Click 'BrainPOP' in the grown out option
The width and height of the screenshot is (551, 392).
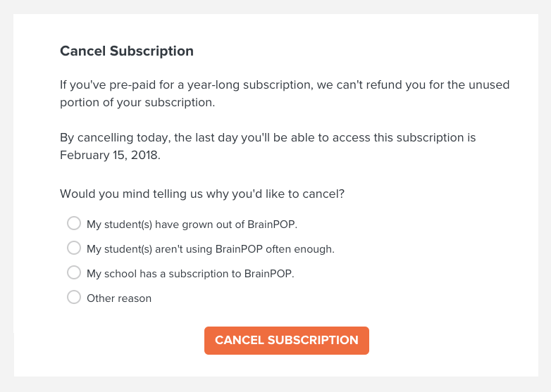(273, 225)
